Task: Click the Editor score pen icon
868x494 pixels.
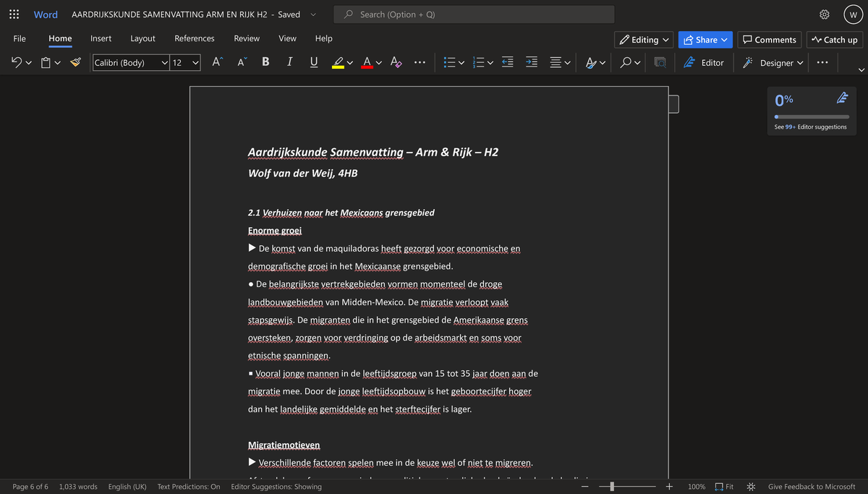Action: click(x=842, y=98)
